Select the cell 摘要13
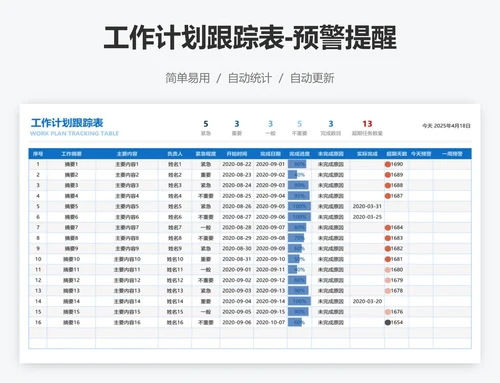500x383 pixels. (x=71, y=291)
